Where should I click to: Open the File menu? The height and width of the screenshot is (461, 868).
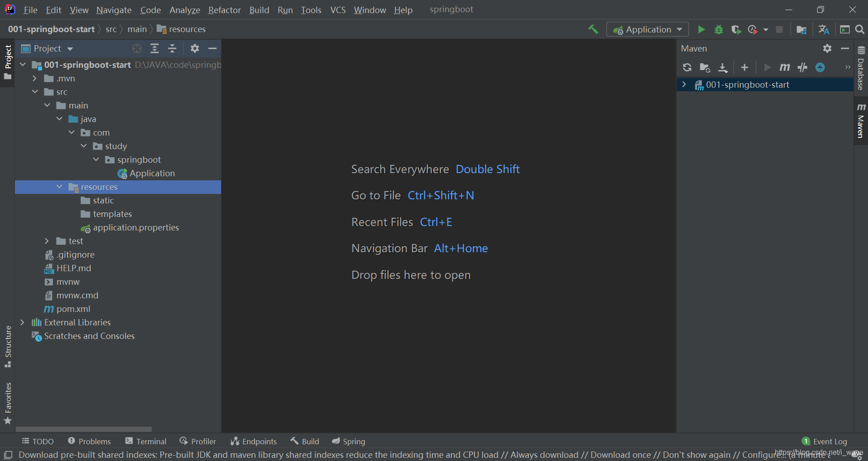[30, 10]
